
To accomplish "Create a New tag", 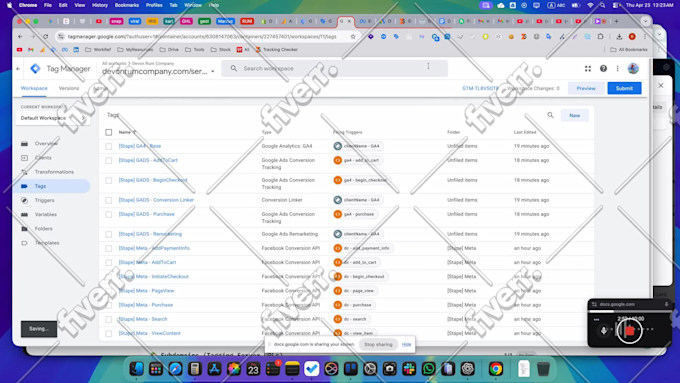I will [575, 115].
